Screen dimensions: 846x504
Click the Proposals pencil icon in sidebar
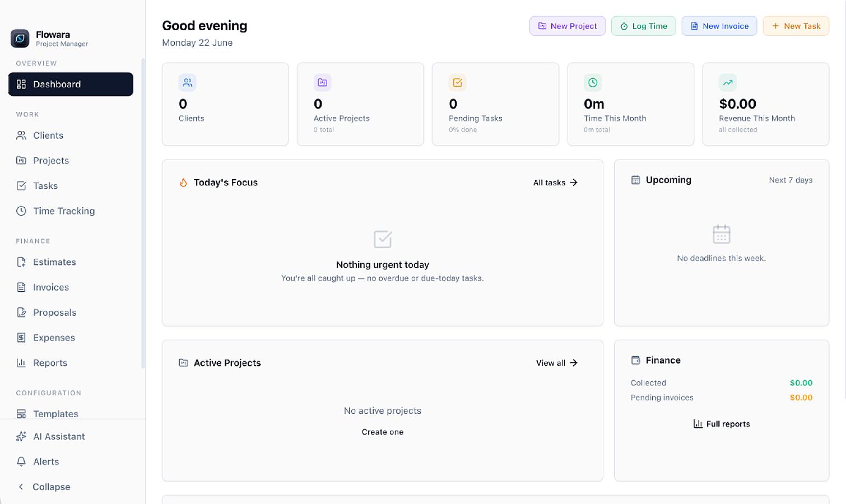click(x=21, y=312)
